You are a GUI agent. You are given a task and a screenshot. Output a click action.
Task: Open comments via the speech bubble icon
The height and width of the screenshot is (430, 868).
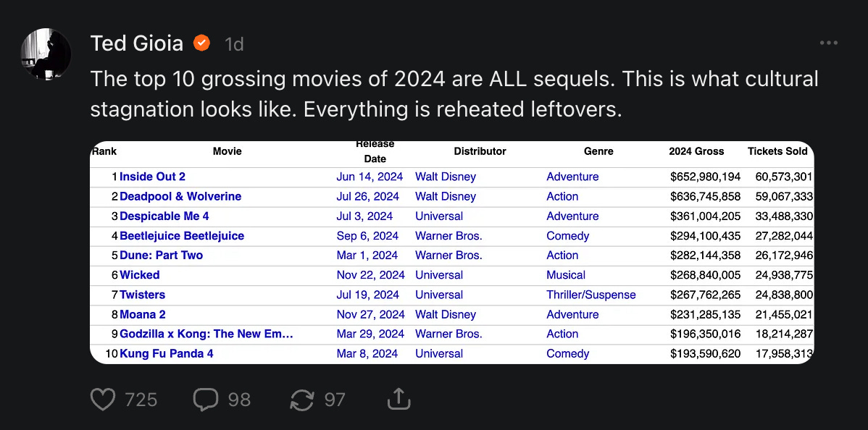point(205,400)
